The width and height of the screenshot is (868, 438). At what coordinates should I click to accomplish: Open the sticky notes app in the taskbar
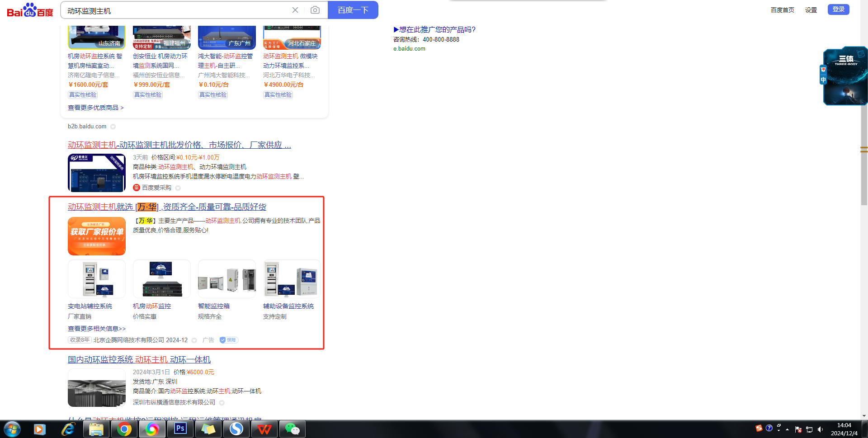208,429
